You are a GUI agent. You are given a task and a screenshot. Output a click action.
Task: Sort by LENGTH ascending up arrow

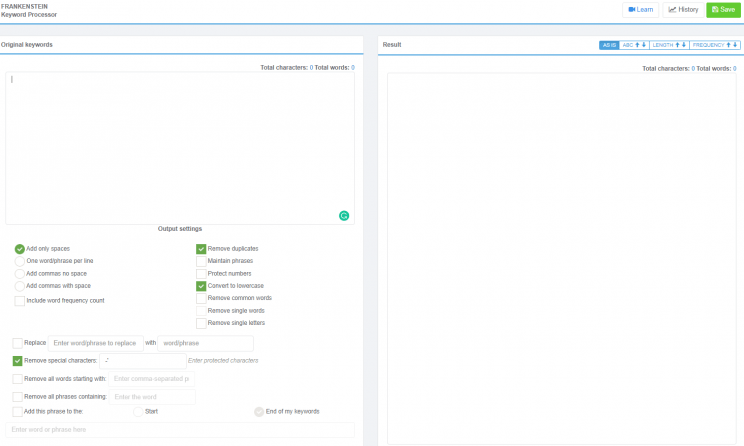pyautogui.click(x=678, y=45)
